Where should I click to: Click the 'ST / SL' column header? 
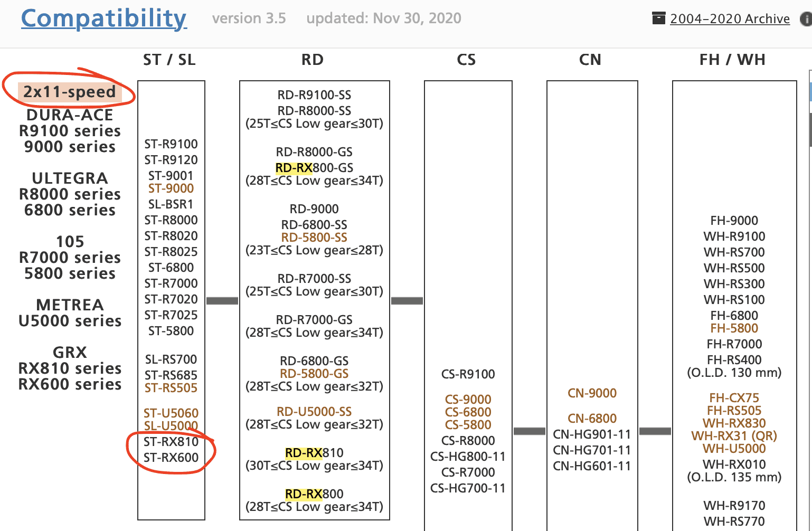(x=169, y=60)
